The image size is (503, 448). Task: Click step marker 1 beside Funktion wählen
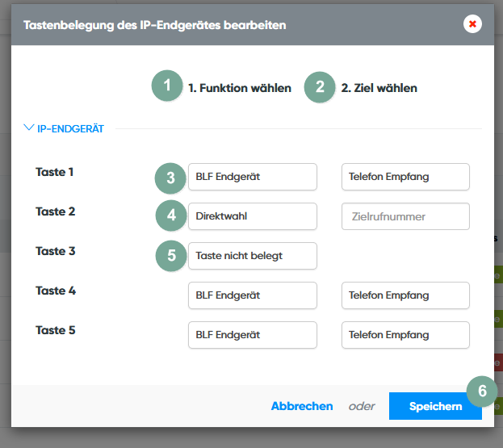pos(167,86)
